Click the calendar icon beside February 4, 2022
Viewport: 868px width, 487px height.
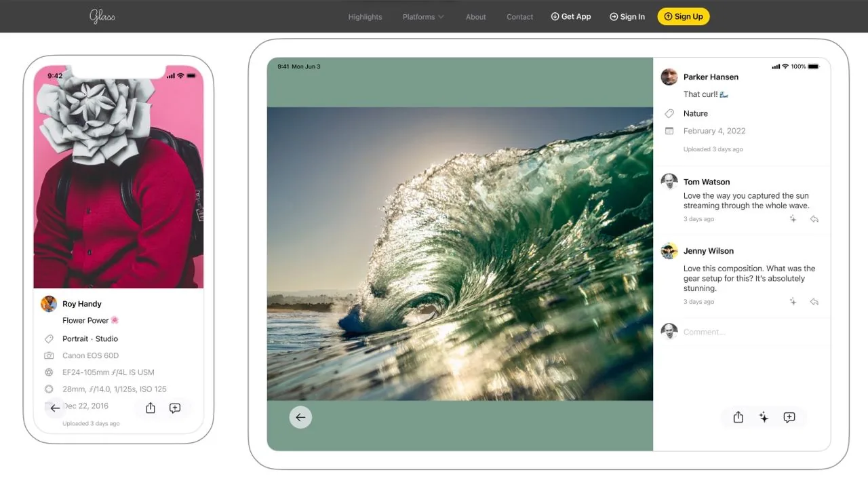[x=669, y=131]
